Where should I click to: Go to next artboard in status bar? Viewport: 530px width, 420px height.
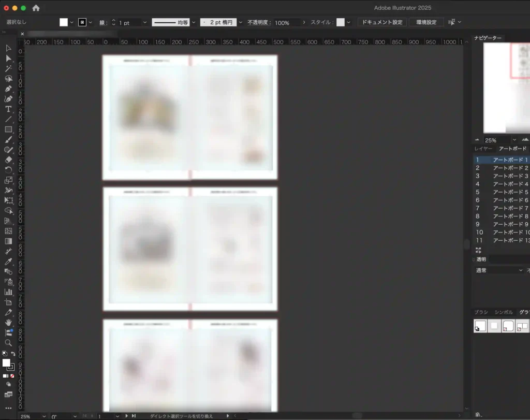click(126, 416)
